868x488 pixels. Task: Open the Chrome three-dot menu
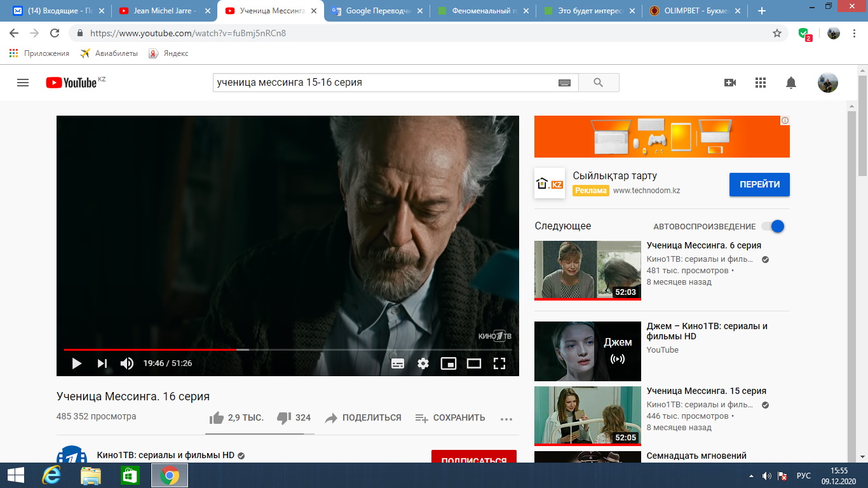tap(855, 33)
